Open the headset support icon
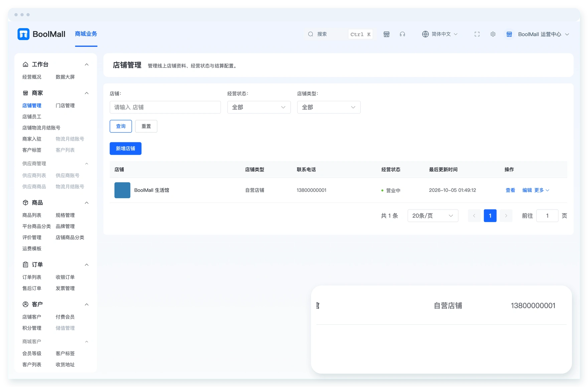588x387 pixels. (403, 34)
